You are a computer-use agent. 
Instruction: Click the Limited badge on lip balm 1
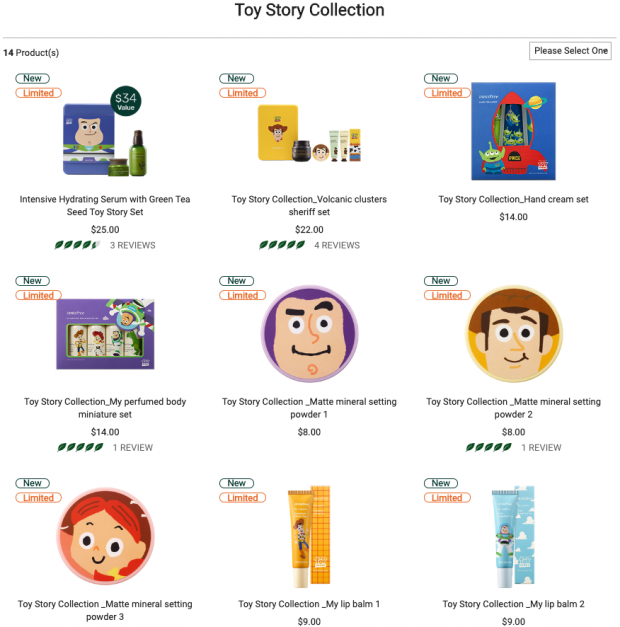point(242,497)
